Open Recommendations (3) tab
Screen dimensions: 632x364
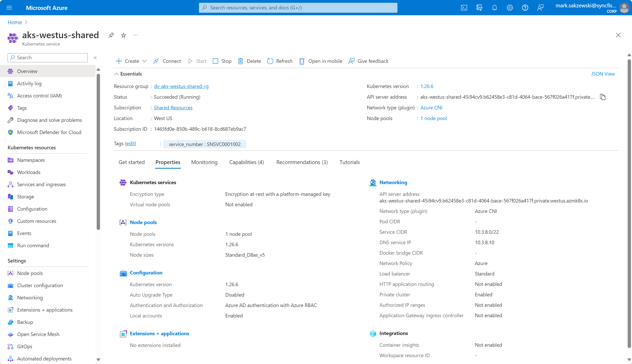tap(302, 162)
